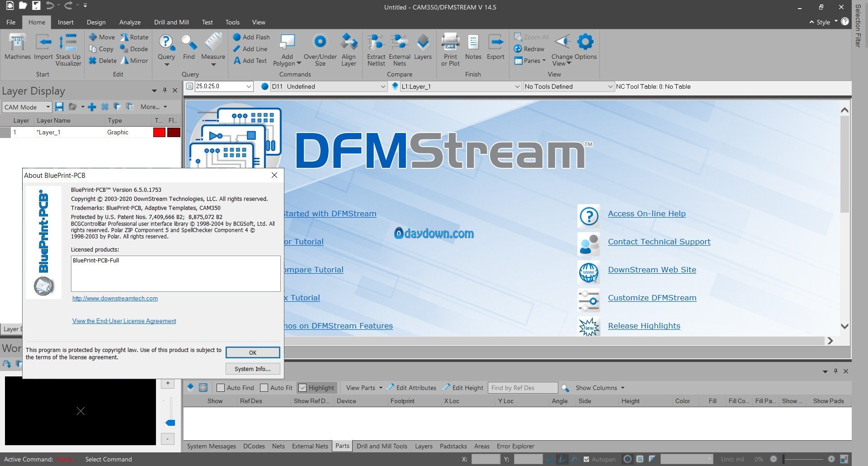Click start page vertical scrollbar down arrow
This screenshot has width=868, height=466.
coord(844,326)
